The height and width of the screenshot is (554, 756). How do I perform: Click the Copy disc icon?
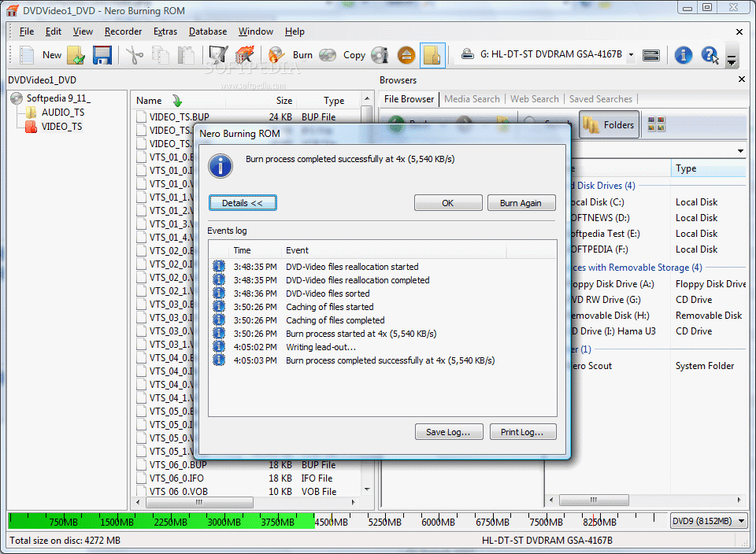(328, 55)
